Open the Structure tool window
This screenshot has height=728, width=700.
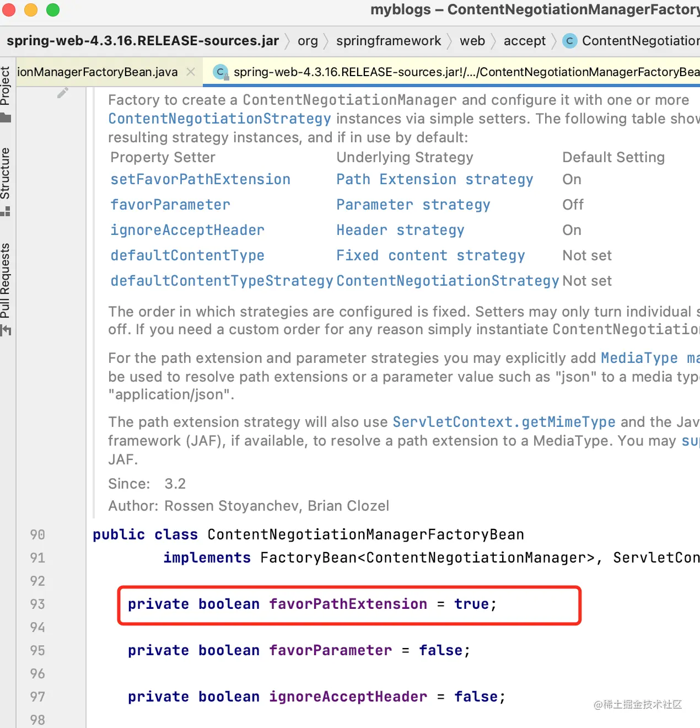click(6, 181)
